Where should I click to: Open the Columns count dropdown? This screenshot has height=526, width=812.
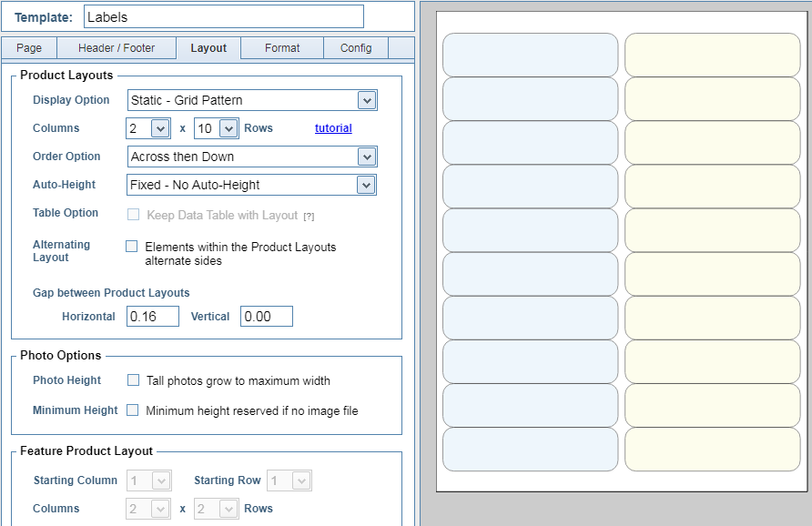pyautogui.click(x=147, y=128)
